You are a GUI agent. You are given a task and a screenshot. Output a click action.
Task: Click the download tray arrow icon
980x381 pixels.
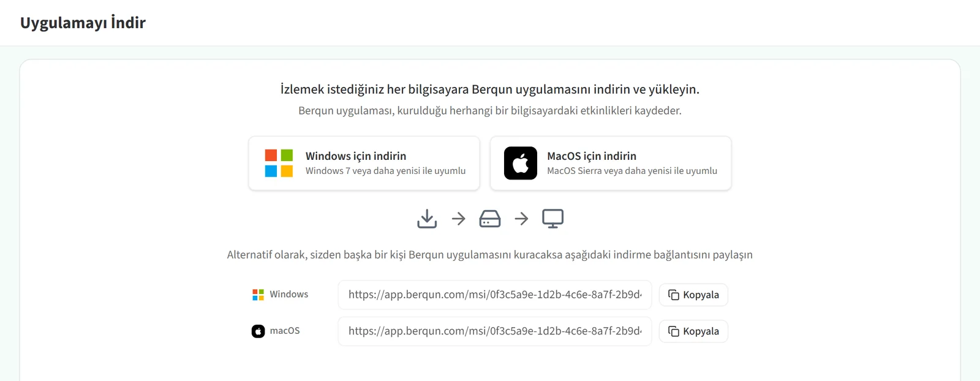tap(427, 219)
